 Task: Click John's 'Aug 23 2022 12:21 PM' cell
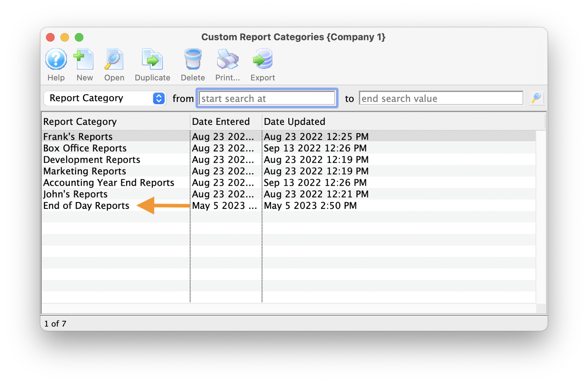(316, 194)
